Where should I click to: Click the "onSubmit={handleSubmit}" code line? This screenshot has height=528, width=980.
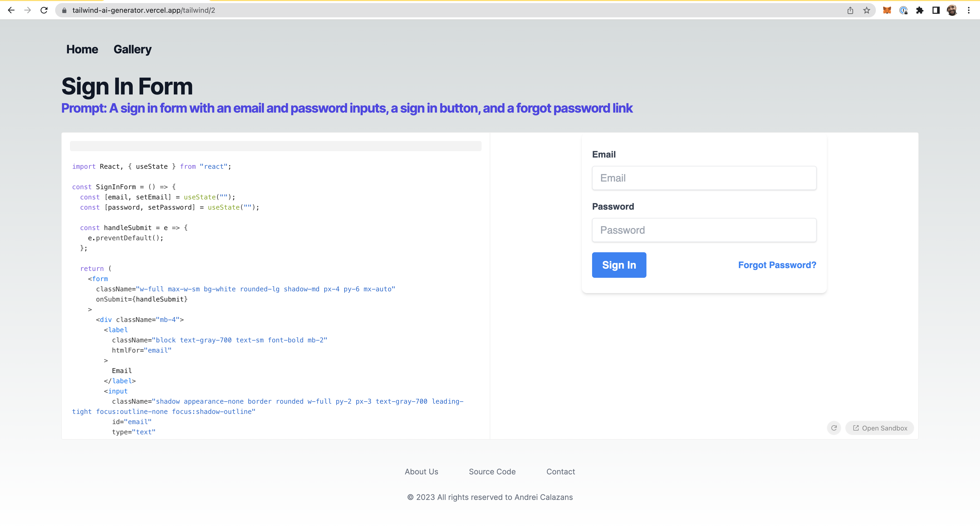pyautogui.click(x=142, y=299)
